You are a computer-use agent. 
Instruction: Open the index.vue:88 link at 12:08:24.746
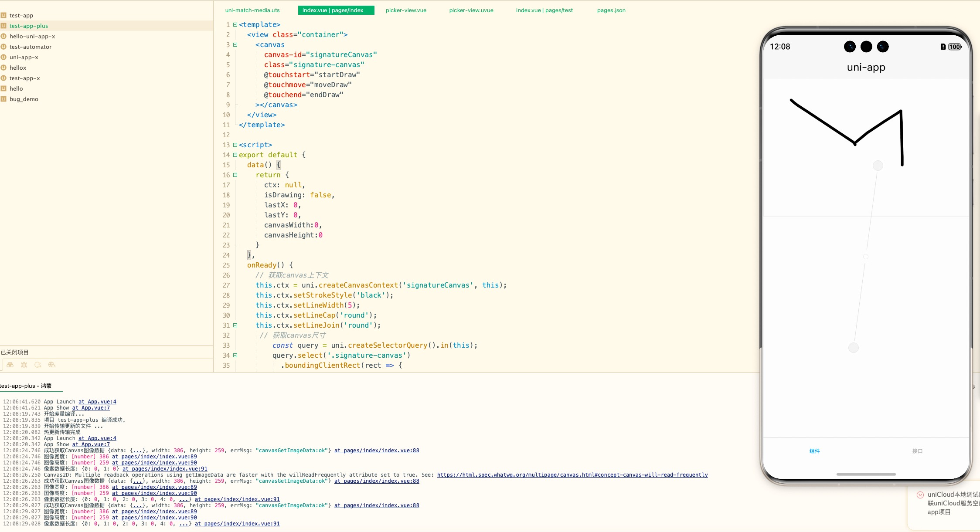[x=377, y=451]
